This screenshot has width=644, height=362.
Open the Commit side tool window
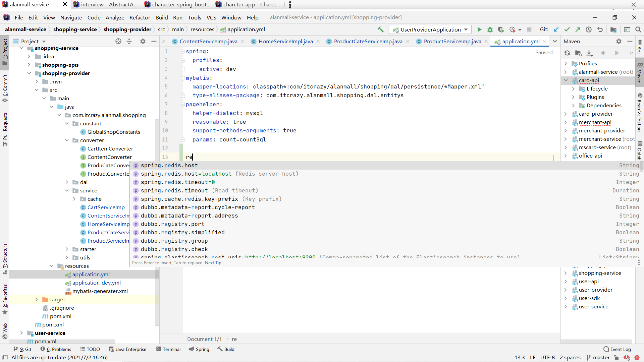pos(5,88)
